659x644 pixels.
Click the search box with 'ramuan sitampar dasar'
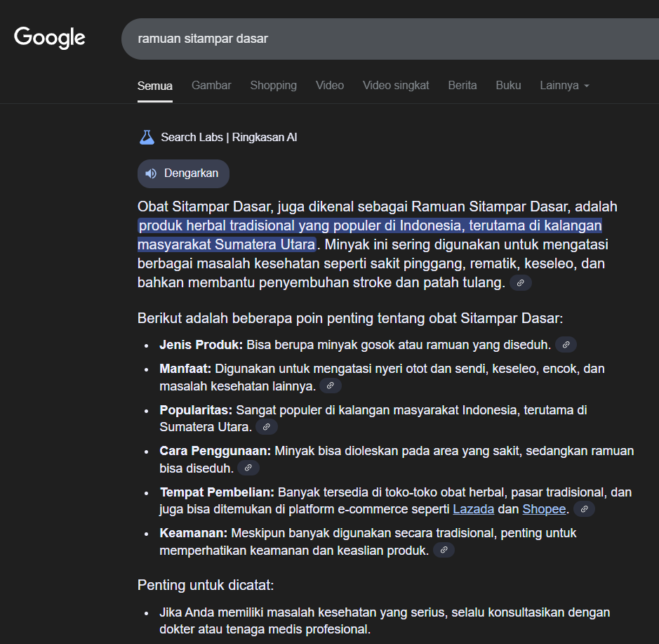coord(386,39)
